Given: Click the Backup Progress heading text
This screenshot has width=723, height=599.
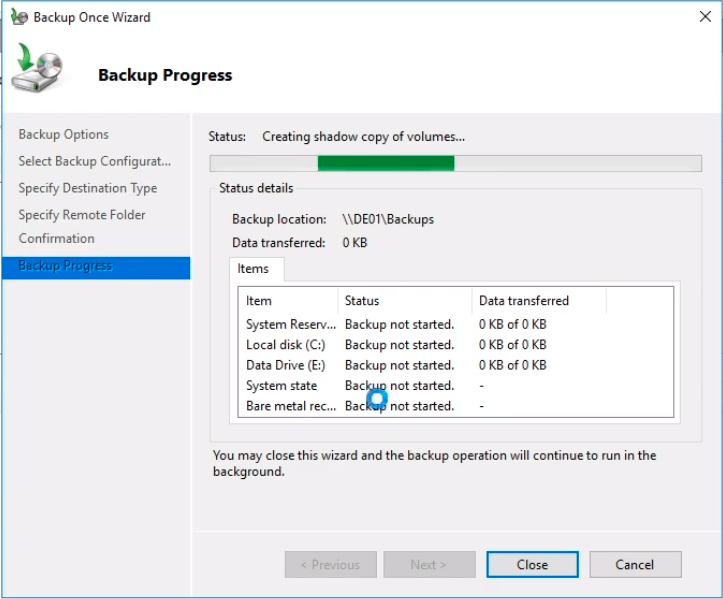Looking at the screenshot, I should 165,75.
